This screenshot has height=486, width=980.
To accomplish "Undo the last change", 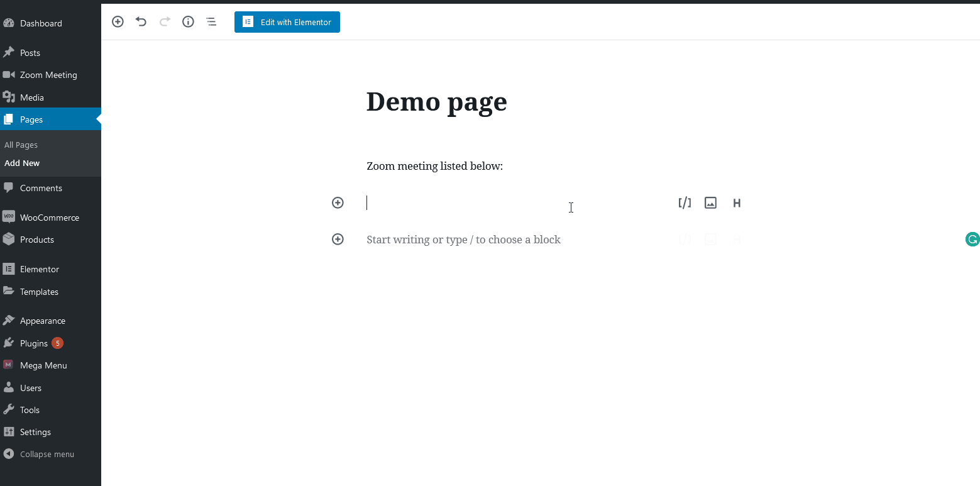I will [141, 21].
